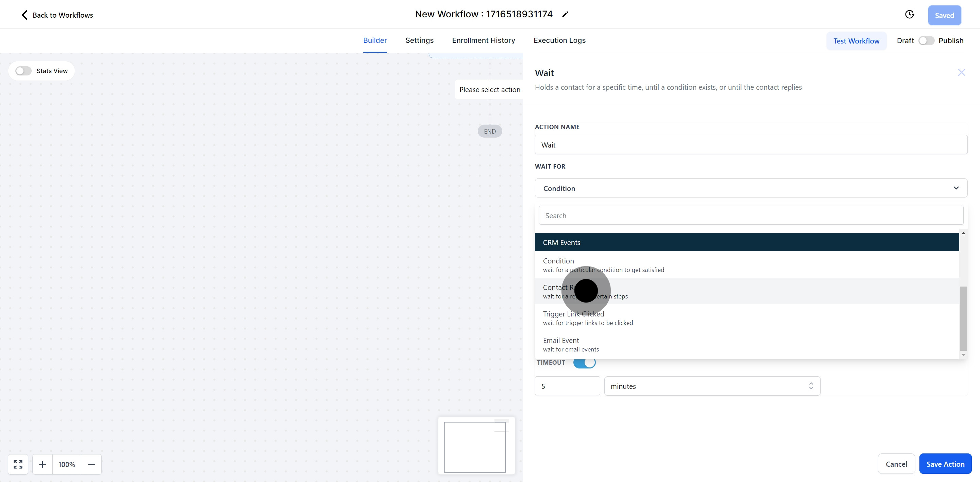The width and height of the screenshot is (980, 482).
Task: Zoom out with the minus icon
Action: [x=91, y=464]
